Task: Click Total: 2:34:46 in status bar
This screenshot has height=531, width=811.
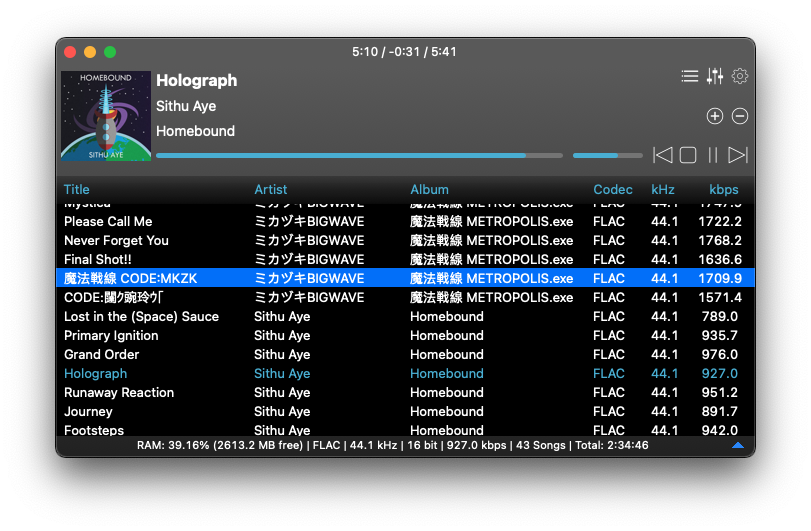Action: pos(611,445)
